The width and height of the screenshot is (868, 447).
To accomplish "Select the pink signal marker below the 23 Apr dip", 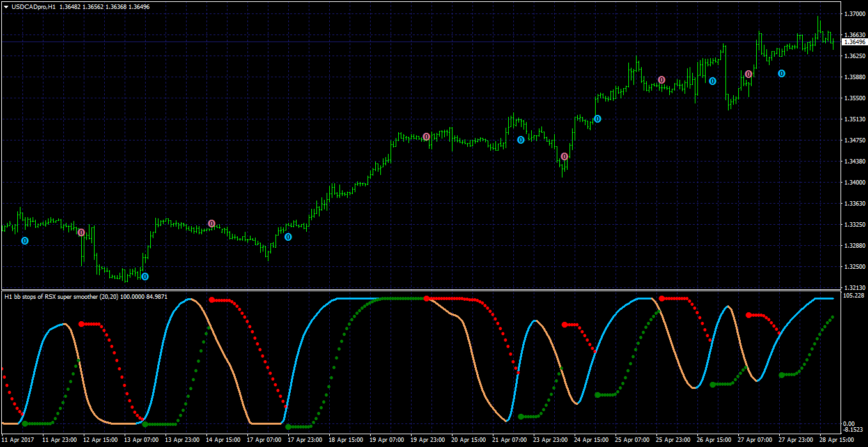I will pos(564,156).
